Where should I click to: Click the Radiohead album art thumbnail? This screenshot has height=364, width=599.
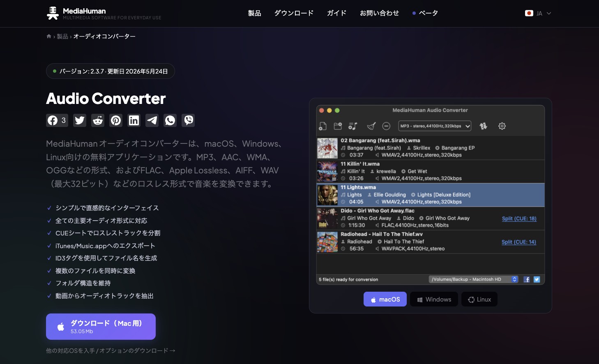coord(327,242)
